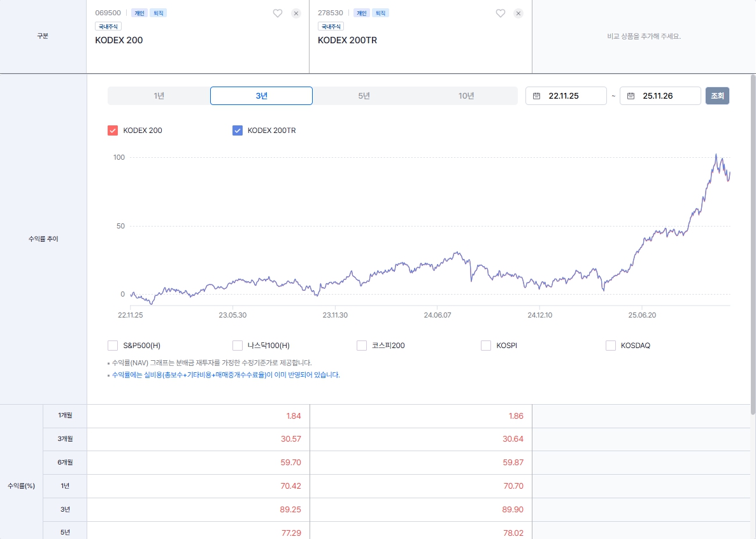Click the 수익률(NAV) chart note text
This screenshot has height=539, width=756.
point(211,363)
